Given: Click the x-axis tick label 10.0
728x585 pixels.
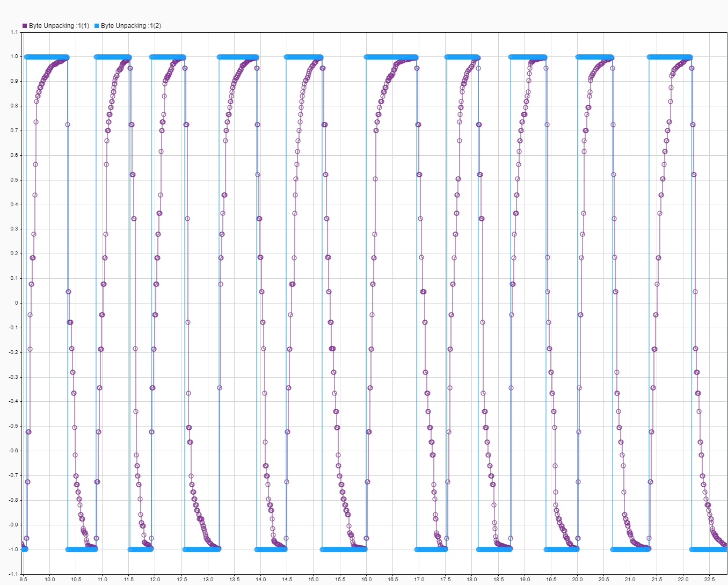Looking at the screenshot, I should coord(49,580).
